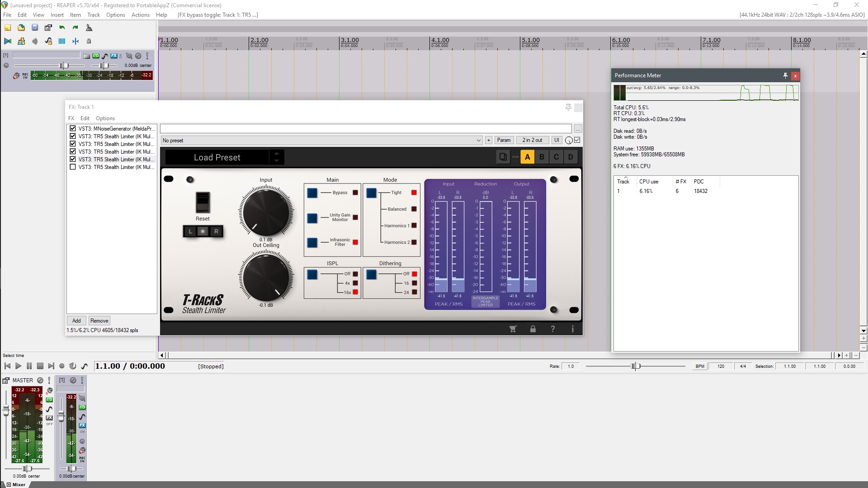Click the Remove FX button
Image resolution: width=868 pixels, height=488 pixels.
99,320
